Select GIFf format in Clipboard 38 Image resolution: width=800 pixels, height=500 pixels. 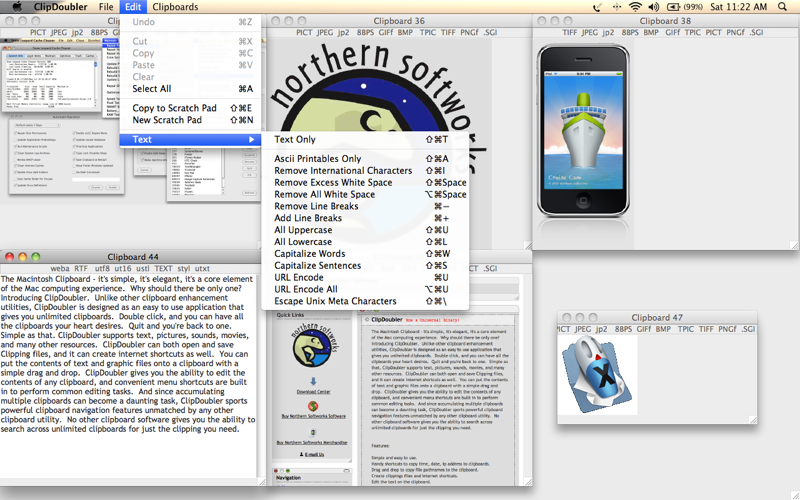click(x=672, y=32)
